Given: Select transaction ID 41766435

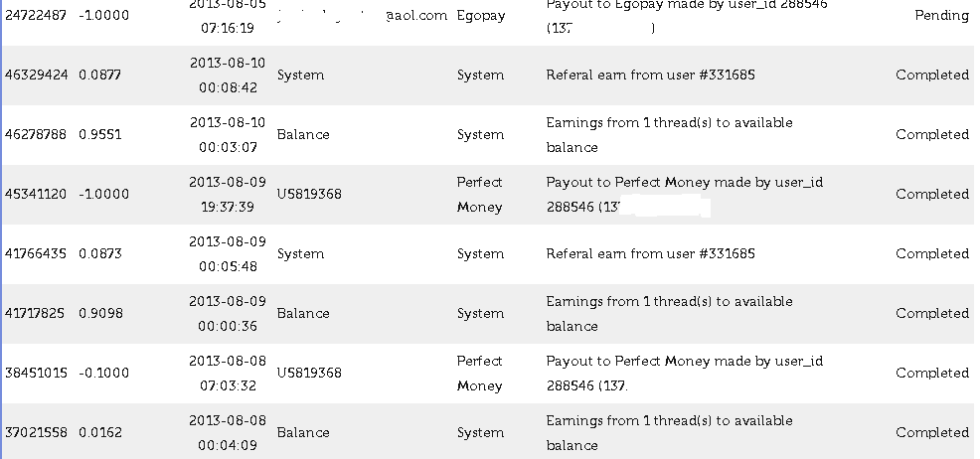Looking at the screenshot, I should [x=36, y=254].
